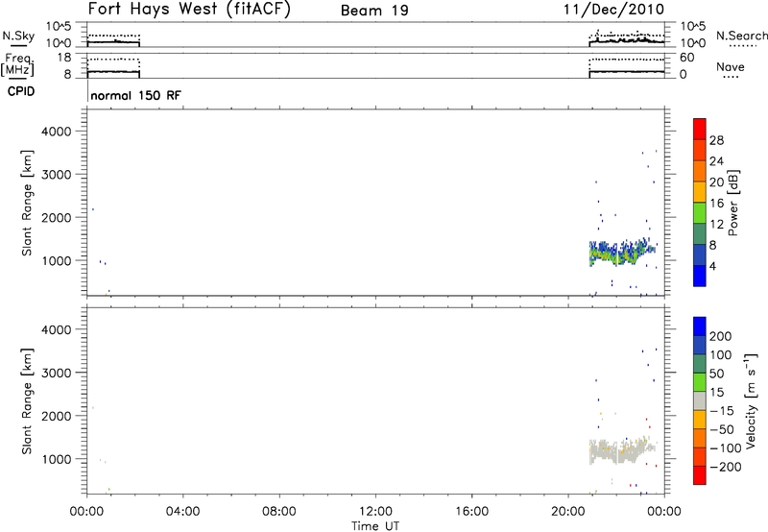
Task: Select the Freq. [MHz] axis label
Action: [17, 64]
